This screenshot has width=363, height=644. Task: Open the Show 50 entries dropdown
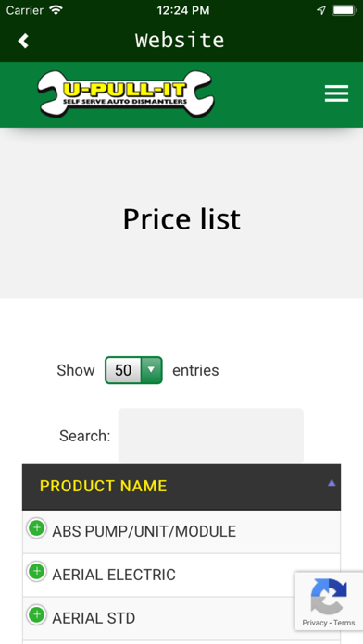[133, 370]
